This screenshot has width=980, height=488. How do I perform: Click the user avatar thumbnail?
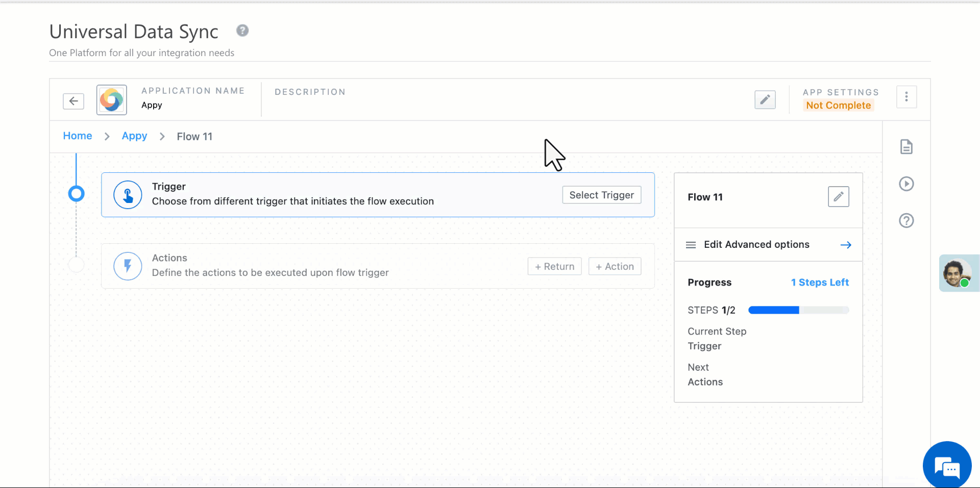[959, 273]
